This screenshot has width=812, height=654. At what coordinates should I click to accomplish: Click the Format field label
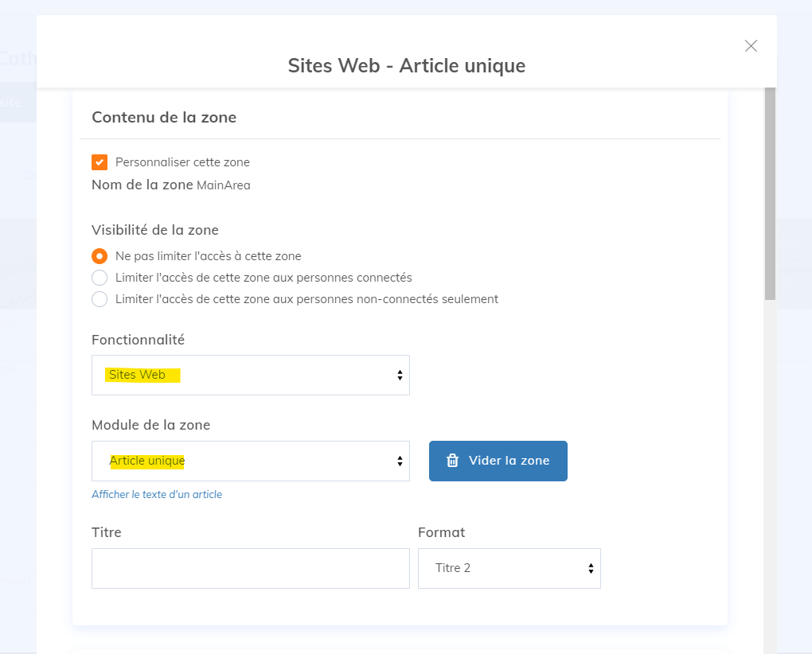click(x=441, y=532)
